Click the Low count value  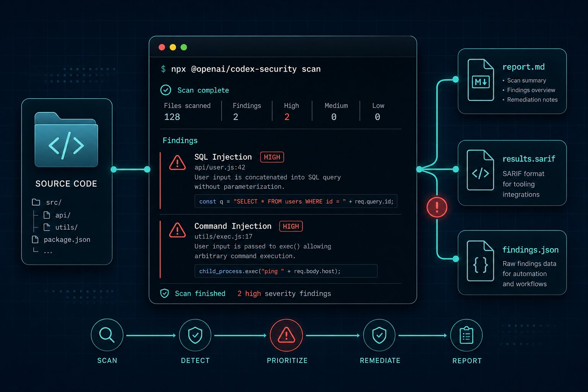click(x=377, y=117)
